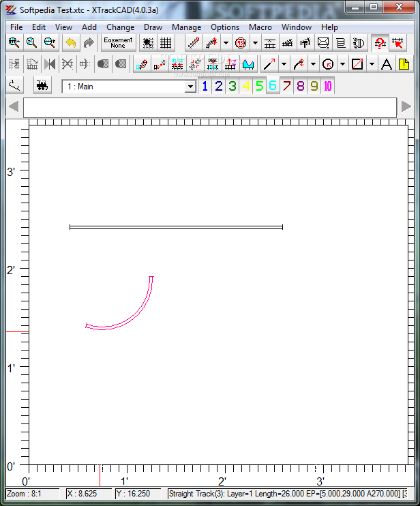The height and width of the screenshot is (506, 420).
Task: Toggle layer 1 visibility button
Action: click(x=205, y=86)
